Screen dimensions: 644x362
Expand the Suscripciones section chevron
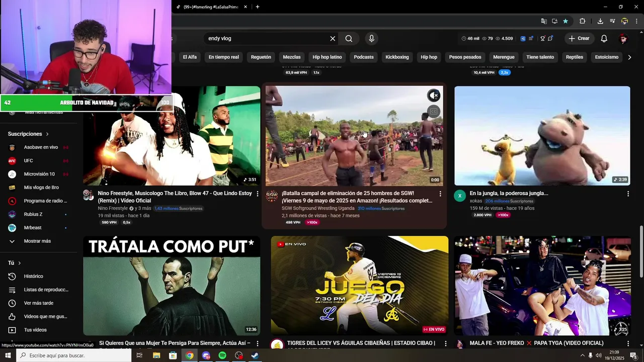(47, 134)
